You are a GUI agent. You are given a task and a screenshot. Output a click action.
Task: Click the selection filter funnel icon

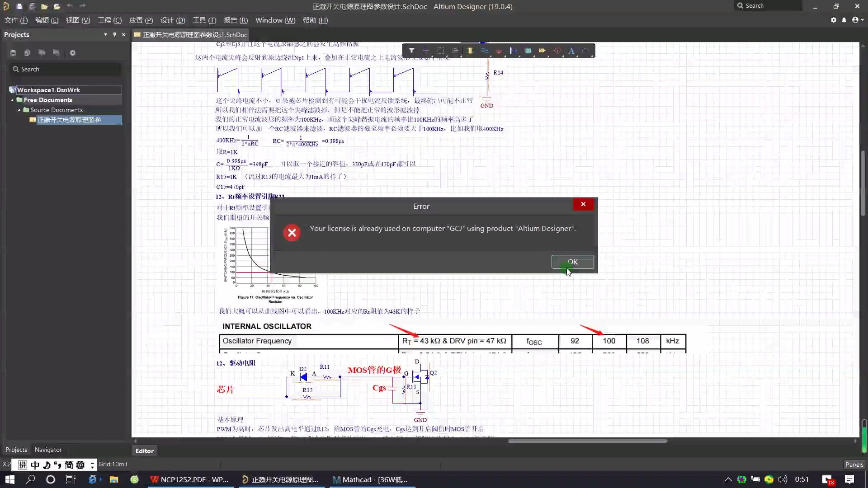tap(411, 51)
